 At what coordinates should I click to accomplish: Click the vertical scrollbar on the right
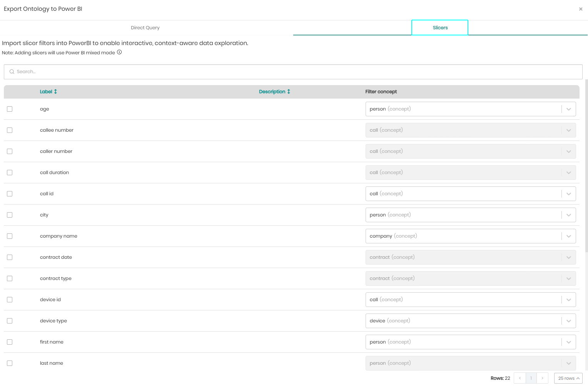pos(586,166)
